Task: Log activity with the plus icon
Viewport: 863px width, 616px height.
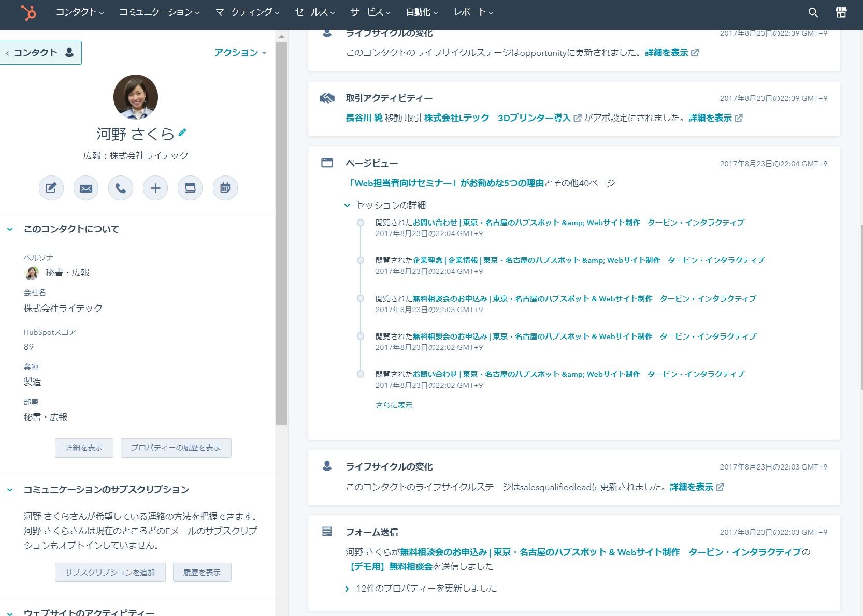Action: [155, 188]
